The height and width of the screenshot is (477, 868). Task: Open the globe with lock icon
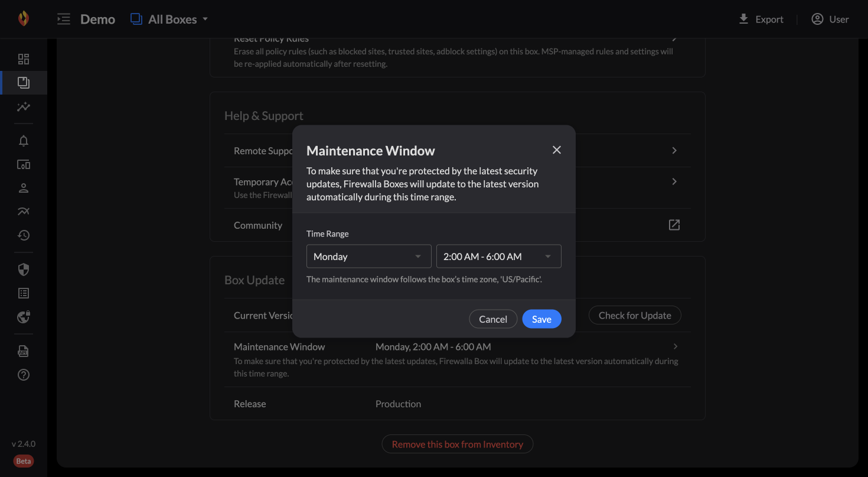pos(24,317)
